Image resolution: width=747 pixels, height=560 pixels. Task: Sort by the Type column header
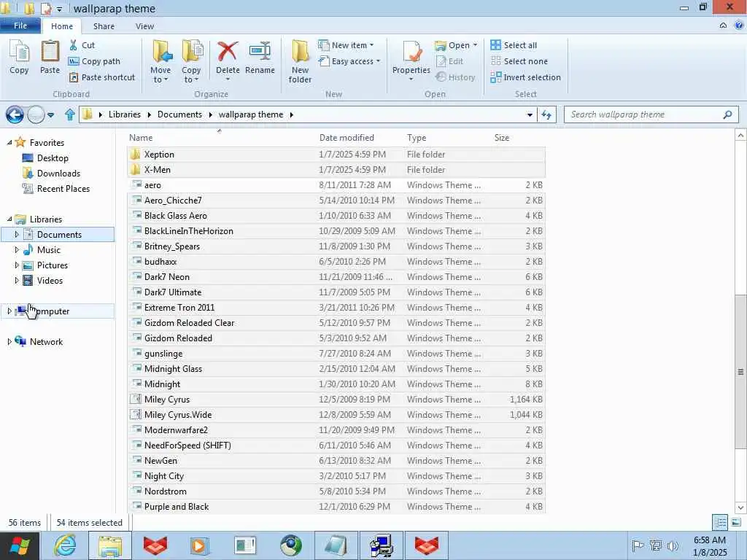point(417,138)
